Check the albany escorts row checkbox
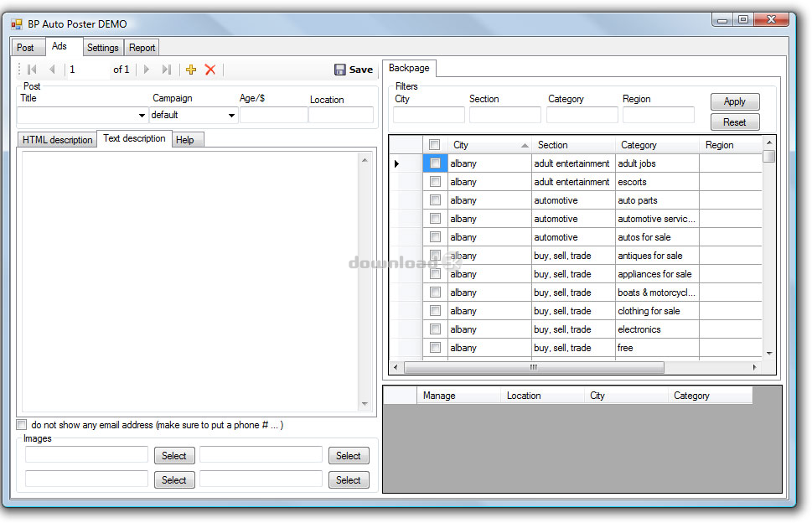 [x=436, y=182]
